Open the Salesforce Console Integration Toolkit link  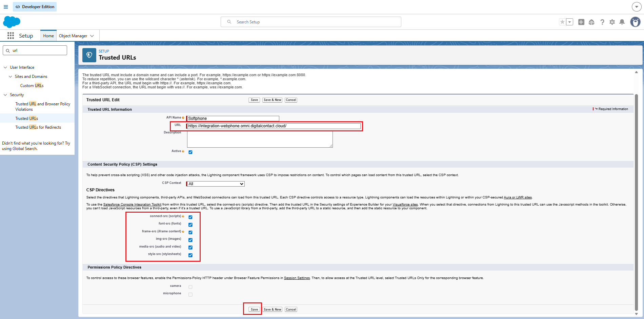pyautogui.click(x=132, y=205)
